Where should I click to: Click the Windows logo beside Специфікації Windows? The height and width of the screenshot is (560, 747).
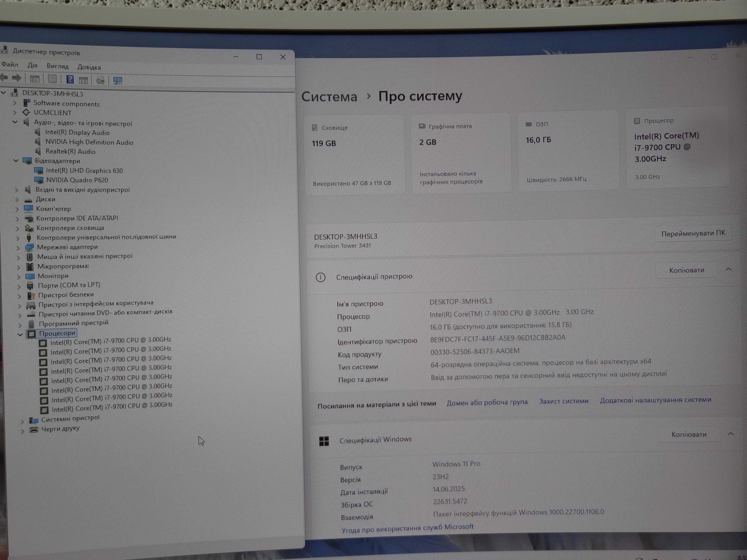324,441
